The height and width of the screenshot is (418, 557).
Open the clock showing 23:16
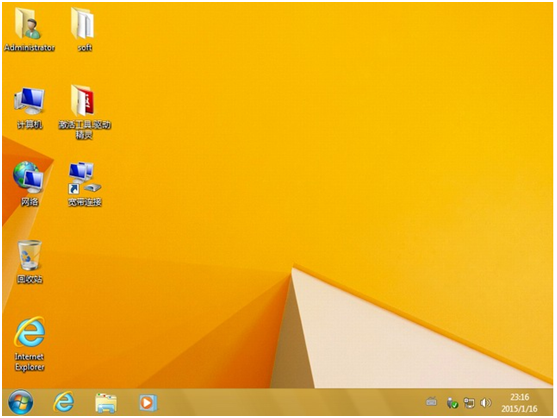tap(519, 397)
